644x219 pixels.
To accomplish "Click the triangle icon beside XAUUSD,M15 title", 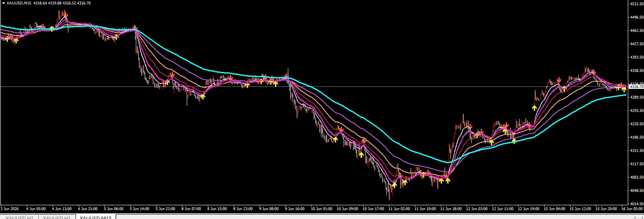I will point(3,3).
